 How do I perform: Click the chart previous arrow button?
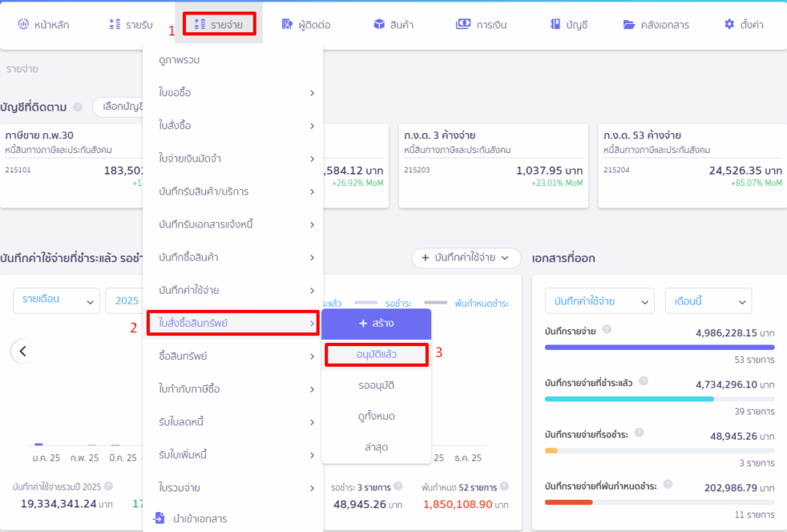point(22,351)
